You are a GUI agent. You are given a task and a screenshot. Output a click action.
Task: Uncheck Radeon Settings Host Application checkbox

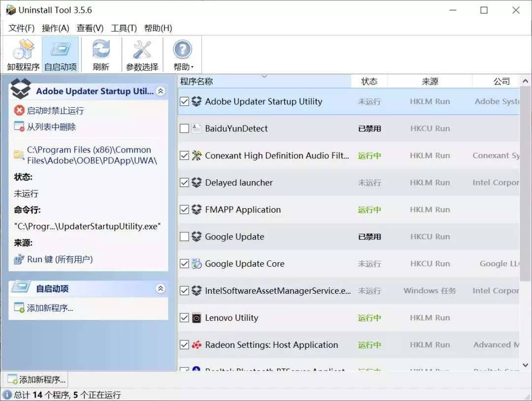(184, 345)
